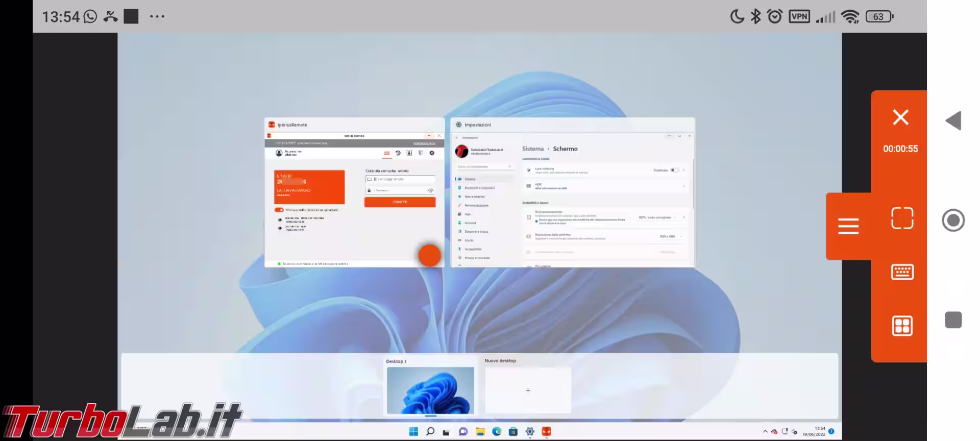Expand HDR row chevron in Settings

684,186
